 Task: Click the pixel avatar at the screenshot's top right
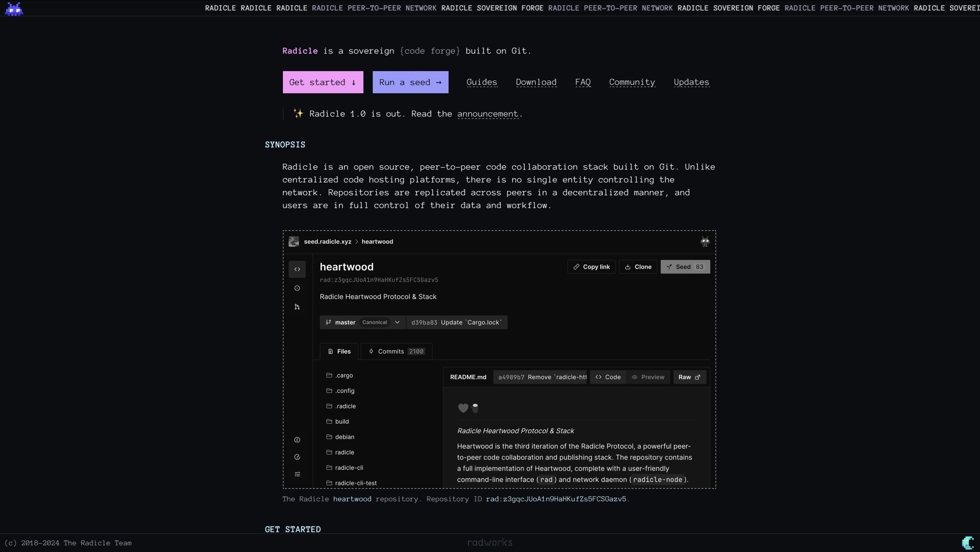tap(705, 242)
